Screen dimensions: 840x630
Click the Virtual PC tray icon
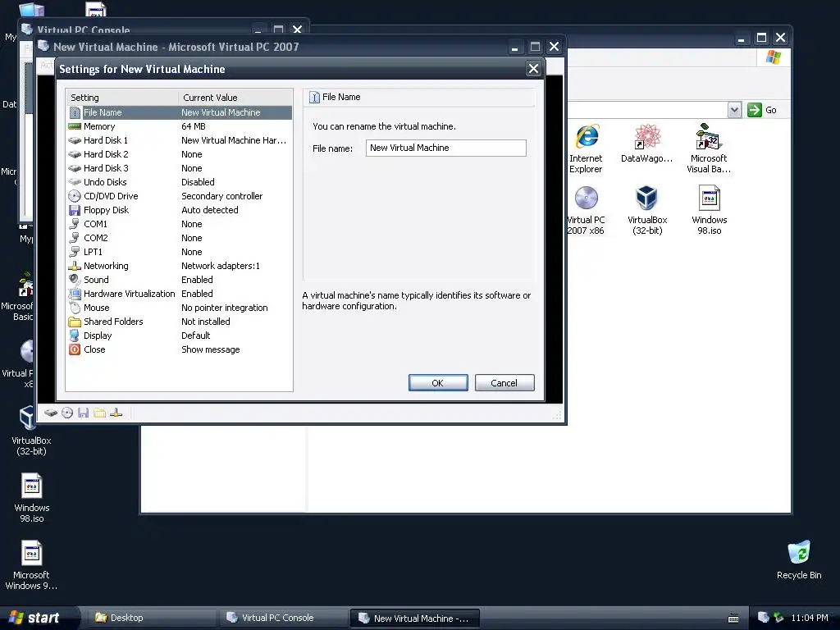coord(763,618)
